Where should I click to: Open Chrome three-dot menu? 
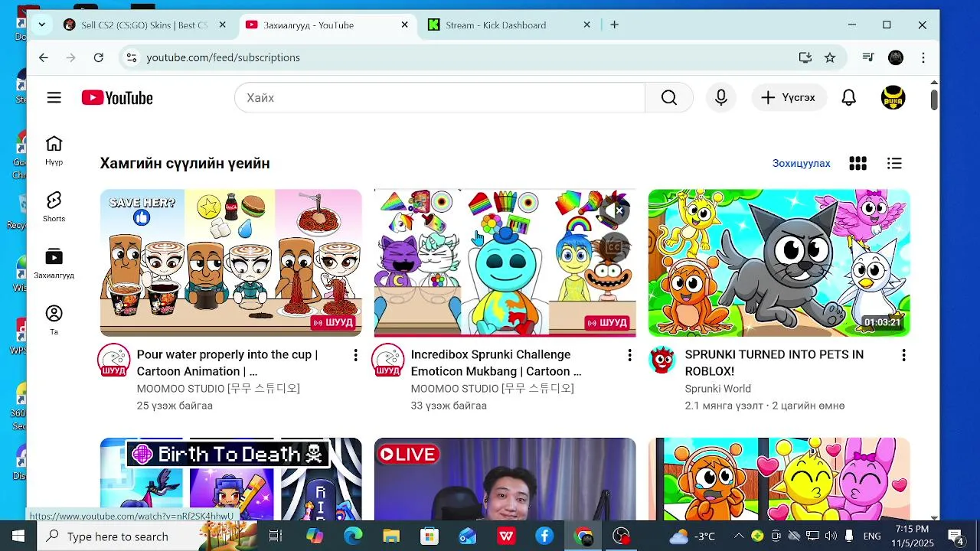[x=923, y=57]
